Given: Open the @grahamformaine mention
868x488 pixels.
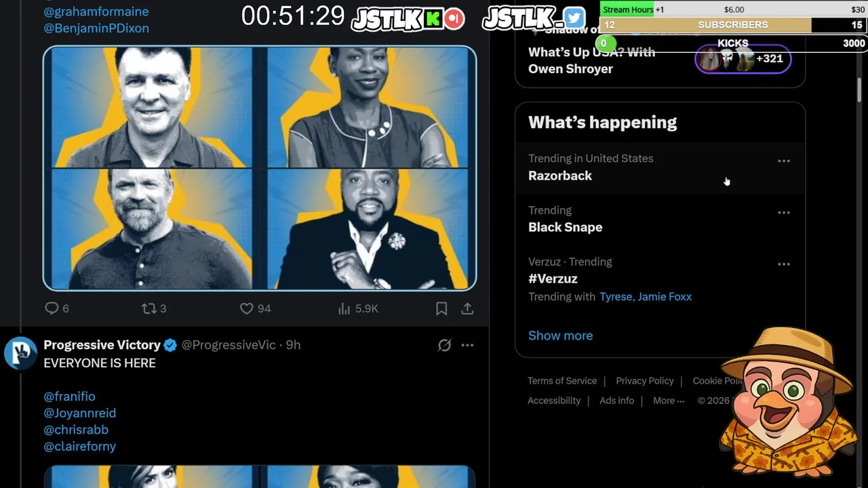Looking at the screenshot, I should pos(96,12).
